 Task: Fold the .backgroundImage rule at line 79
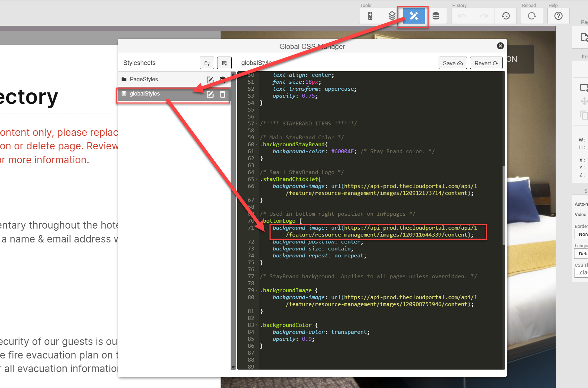(257, 290)
